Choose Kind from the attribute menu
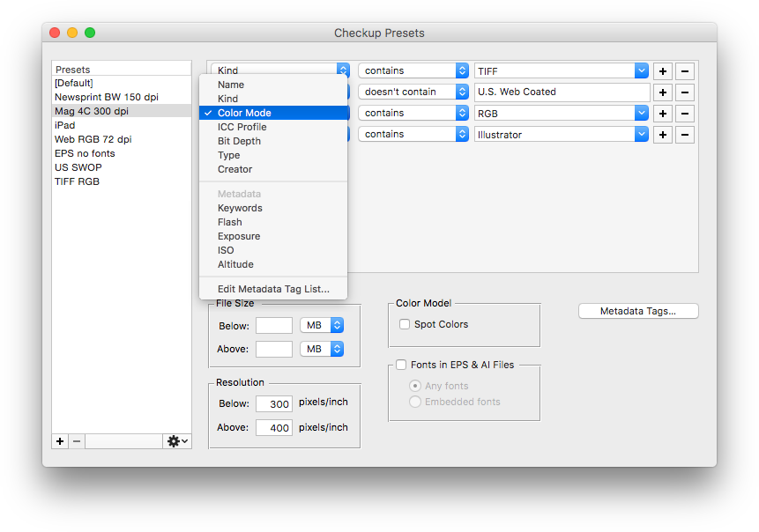Screen dimensions: 759x532 point(273,99)
